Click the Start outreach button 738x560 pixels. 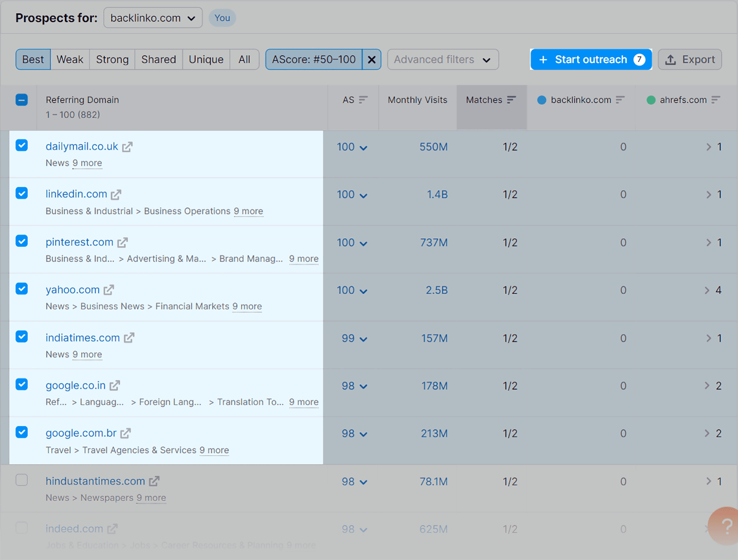590,59
